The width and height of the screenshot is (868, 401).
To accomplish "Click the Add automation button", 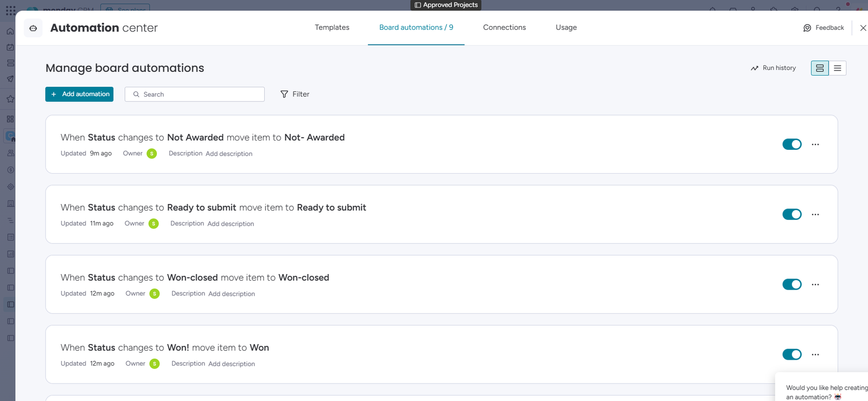I will pyautogui.click(x=79, y=94).
